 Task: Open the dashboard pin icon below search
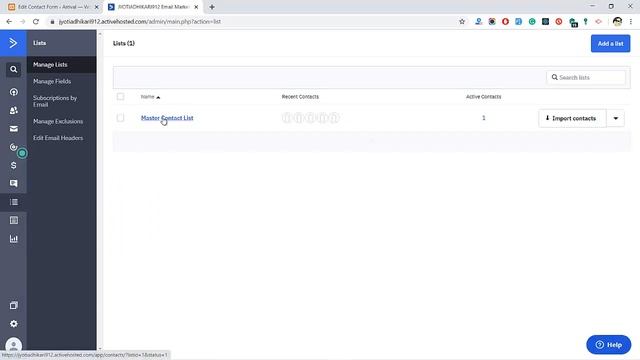click(x=13, y=92)
